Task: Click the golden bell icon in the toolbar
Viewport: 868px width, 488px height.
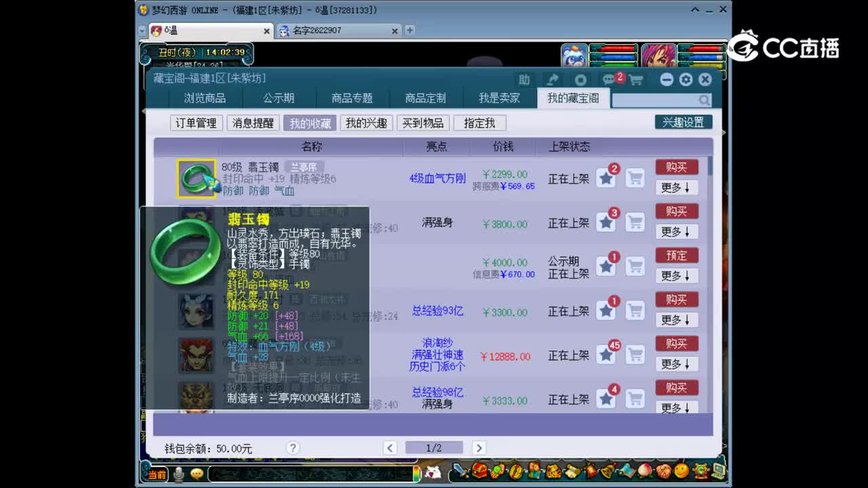Action: coord(608,470)
